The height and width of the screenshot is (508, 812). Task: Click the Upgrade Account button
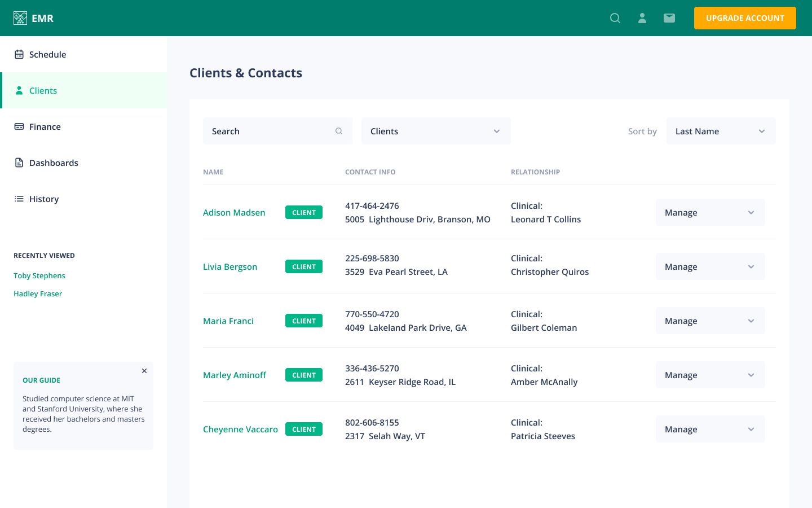[x=744, y=18]
